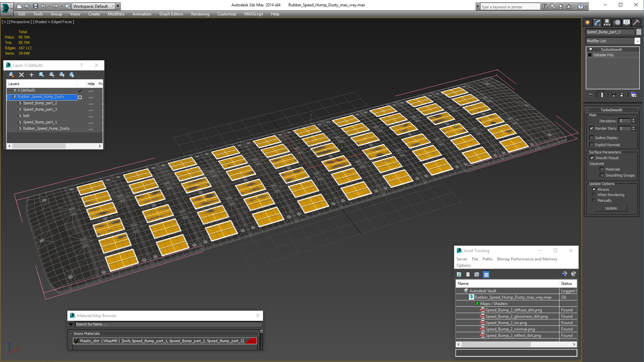This screenshot has height=362, width=644.
Task: Select Manually update option
Action: [x=594, y=200]
